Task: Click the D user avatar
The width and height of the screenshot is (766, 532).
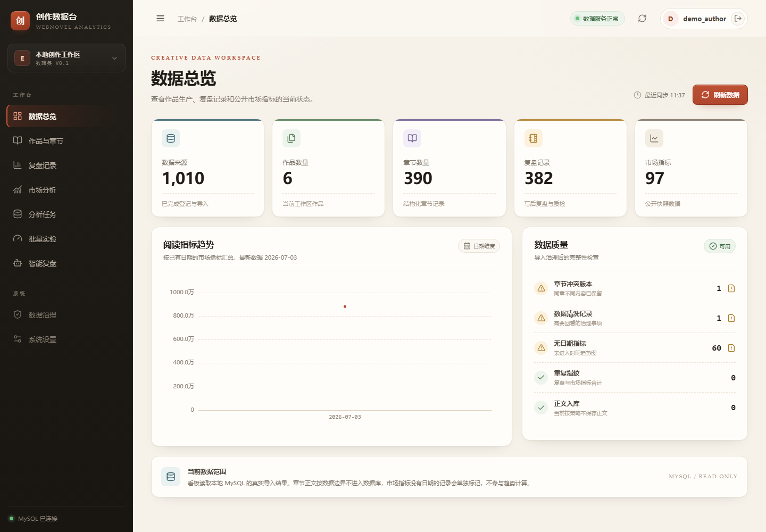Action: [670, 19]
